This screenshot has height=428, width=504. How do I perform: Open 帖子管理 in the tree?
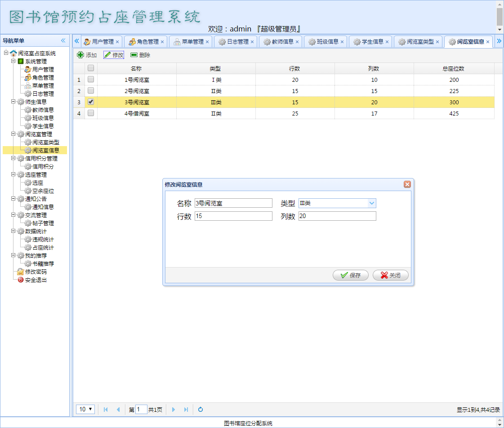[43, 223]
